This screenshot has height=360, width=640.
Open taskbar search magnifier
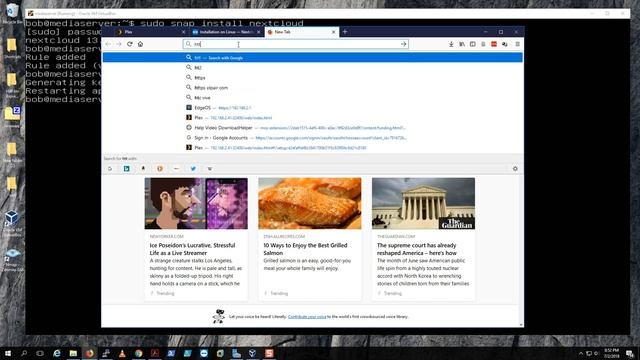(x=24, y=353)
